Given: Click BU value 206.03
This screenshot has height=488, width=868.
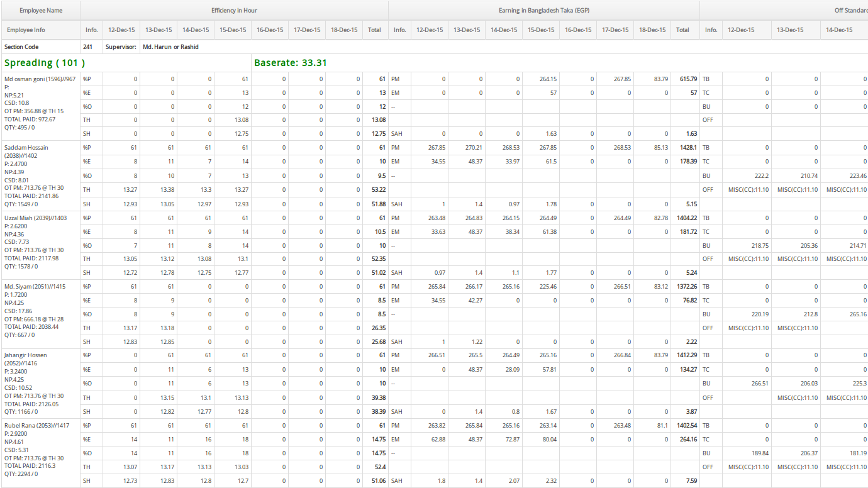Looking at the screenshot, I should pyautogui.click(x=809, y=383).
